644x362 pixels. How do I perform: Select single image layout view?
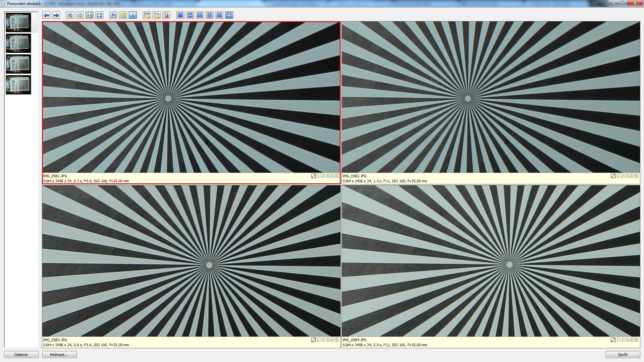pos(180,15)
